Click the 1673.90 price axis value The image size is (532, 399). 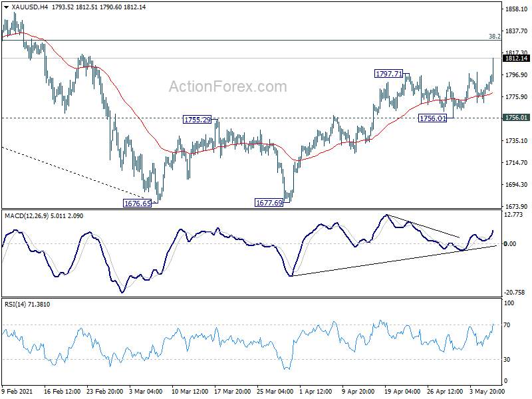pos(516,206)
